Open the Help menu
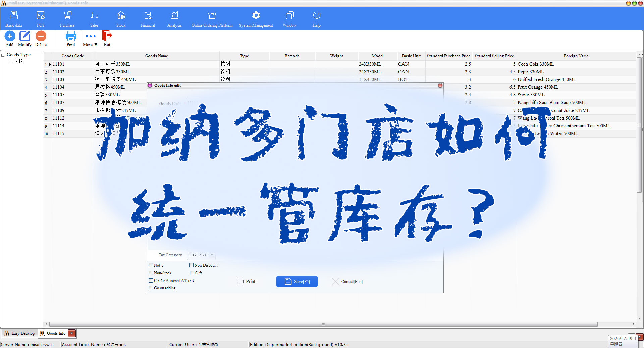This screenshot has width=644, height=348. coord(317,19)
